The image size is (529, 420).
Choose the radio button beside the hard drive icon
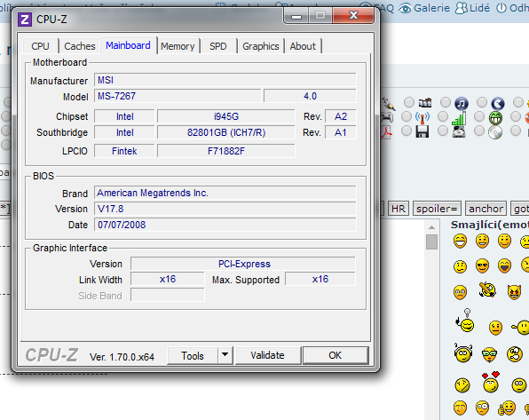[443, 131]
